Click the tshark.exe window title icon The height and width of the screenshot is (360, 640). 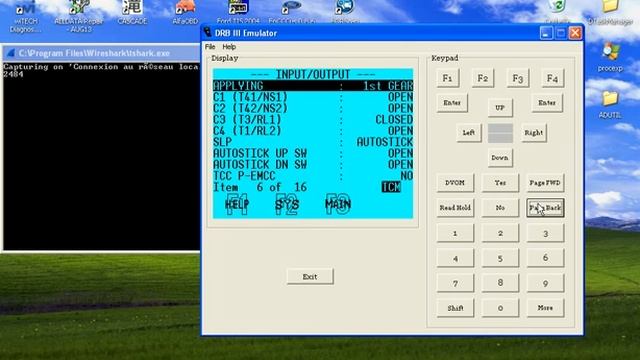pos(11,53)
